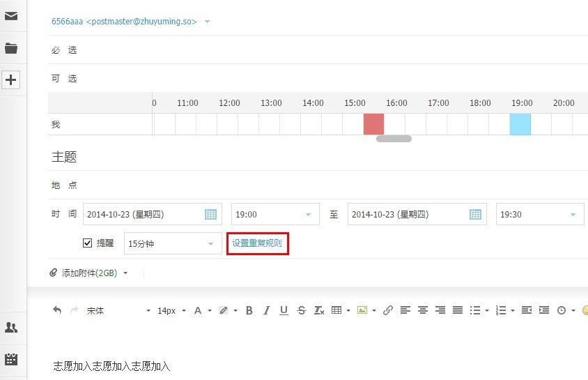Open the 19:00 start time dropdown
Image resolution: width=588 pixels, height=380 pixels.
tap(308, 215)
